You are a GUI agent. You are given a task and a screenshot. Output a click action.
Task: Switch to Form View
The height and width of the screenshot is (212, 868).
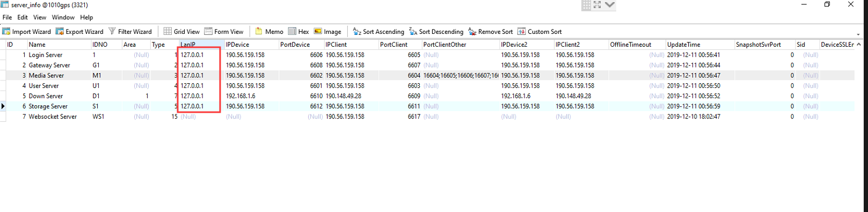point(223,32)
